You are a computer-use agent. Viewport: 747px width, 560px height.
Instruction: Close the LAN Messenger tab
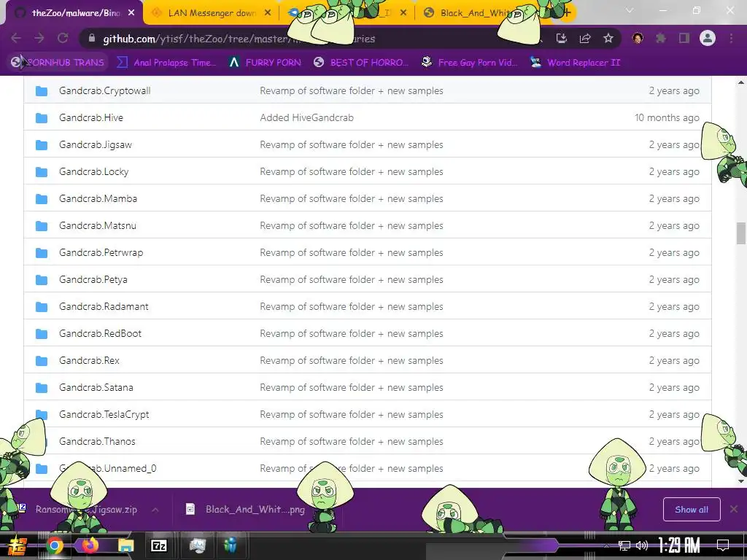(268, 13)
